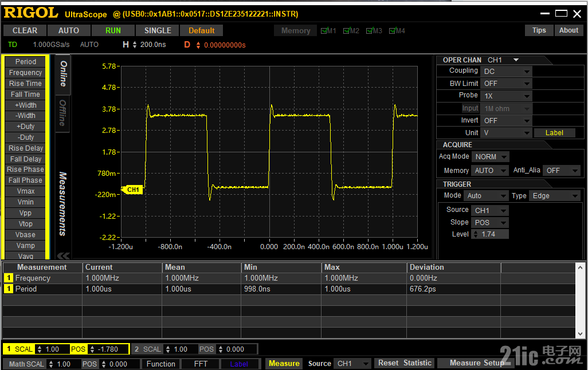Switch to the Offline tab

(x=62, y=113)
